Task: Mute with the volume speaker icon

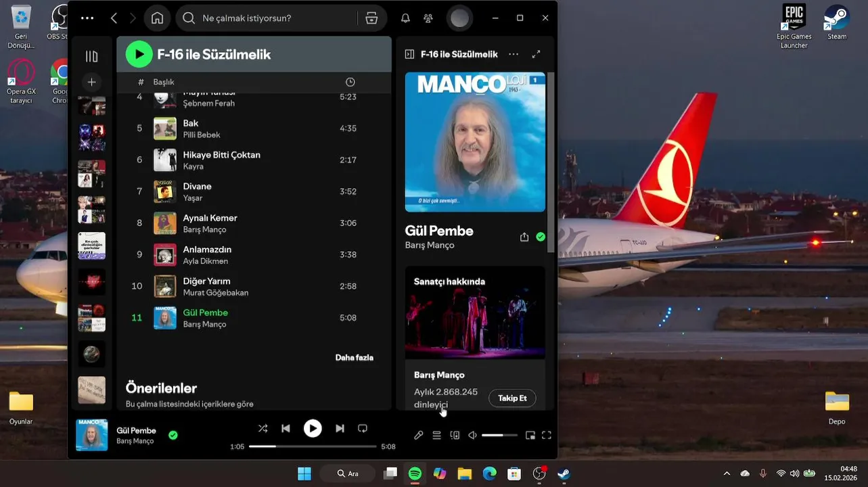Action: [473, 435]
